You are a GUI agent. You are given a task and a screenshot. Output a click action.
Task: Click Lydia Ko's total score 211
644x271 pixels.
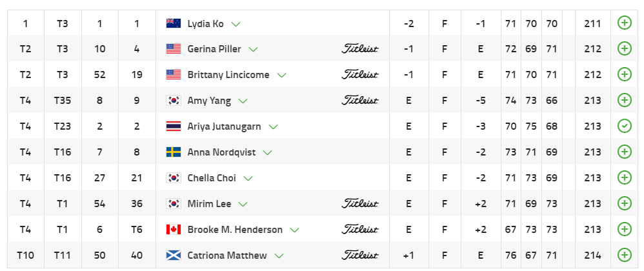(592, 23)
